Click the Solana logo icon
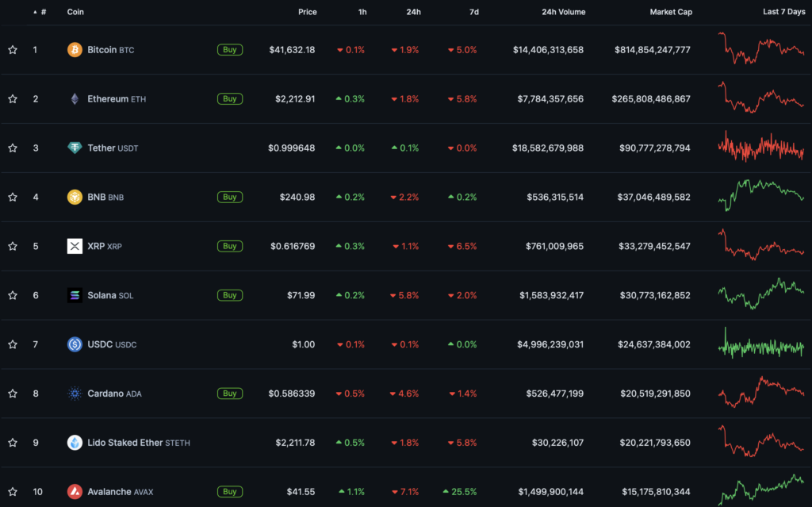The width and height of the screenshot is (812, 507). tap(75, 295)
